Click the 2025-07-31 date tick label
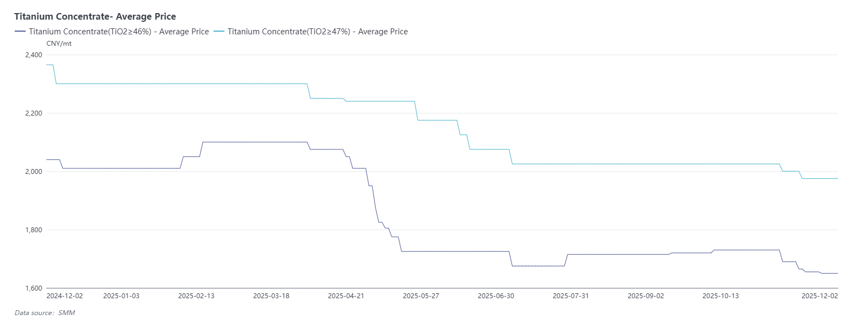The height and width of the screenshot is (326, 868). click(571, 296)
